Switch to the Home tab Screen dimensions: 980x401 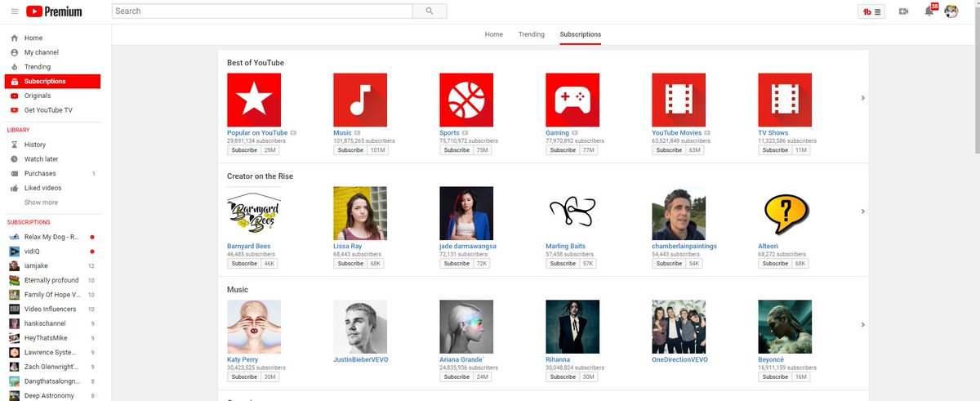494,34
